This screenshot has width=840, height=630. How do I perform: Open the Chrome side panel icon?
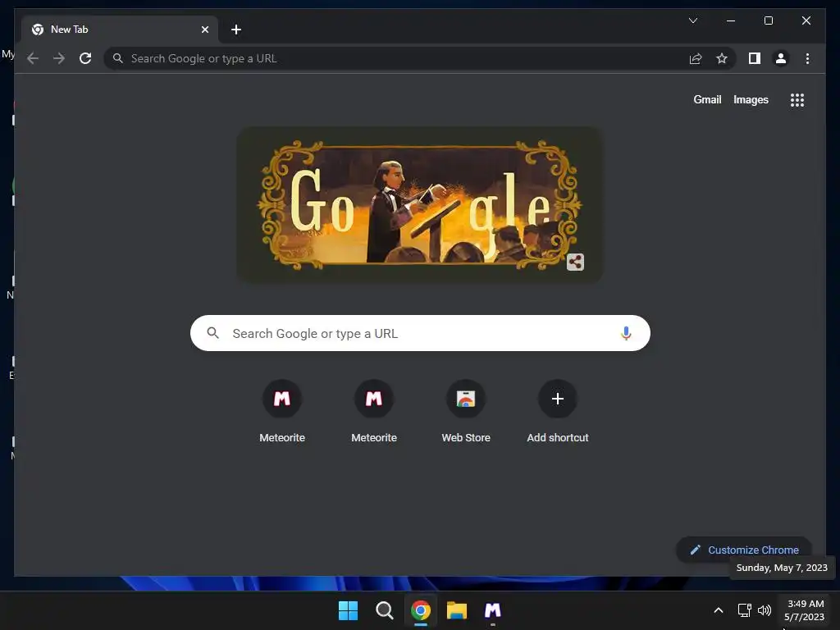pyautogui.click(x=755, y=58)
